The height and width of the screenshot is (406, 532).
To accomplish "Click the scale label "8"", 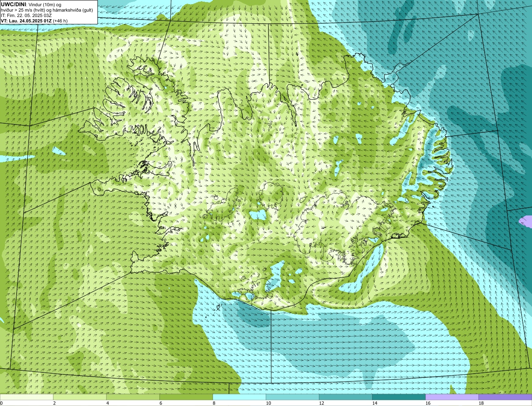I will [214, 403].
